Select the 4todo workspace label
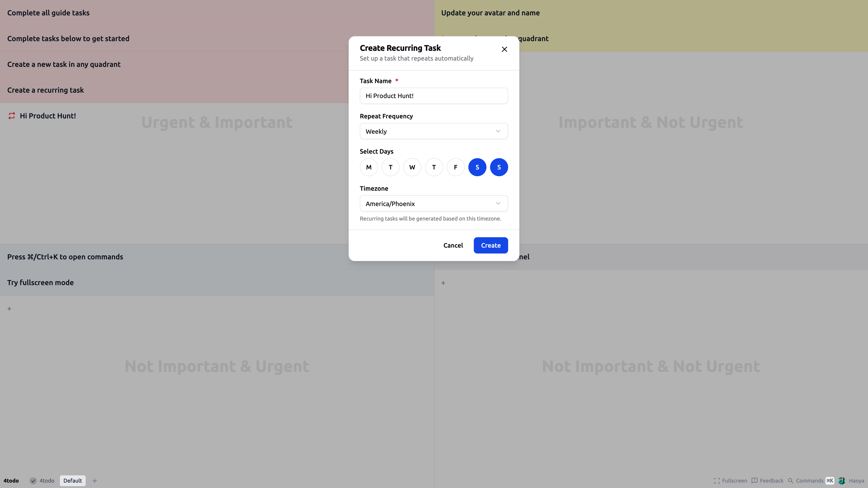The width and height of the screenshot is (868, 488). point(47,481)
